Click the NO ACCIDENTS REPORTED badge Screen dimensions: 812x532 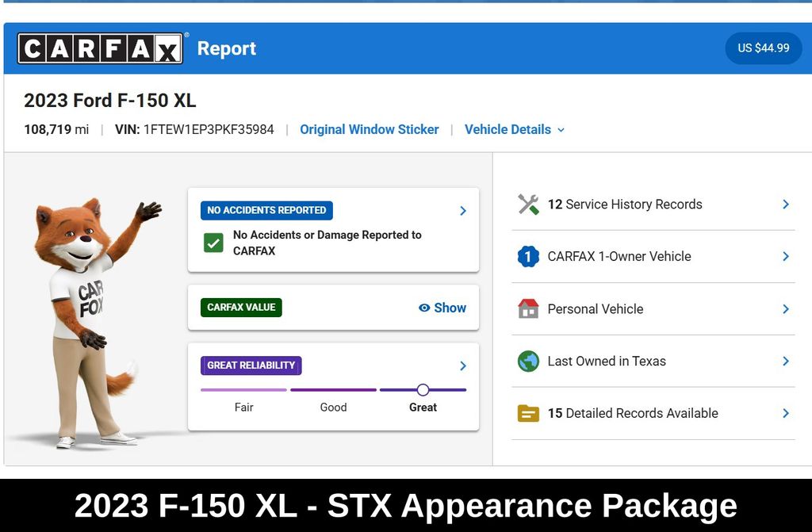266,210
